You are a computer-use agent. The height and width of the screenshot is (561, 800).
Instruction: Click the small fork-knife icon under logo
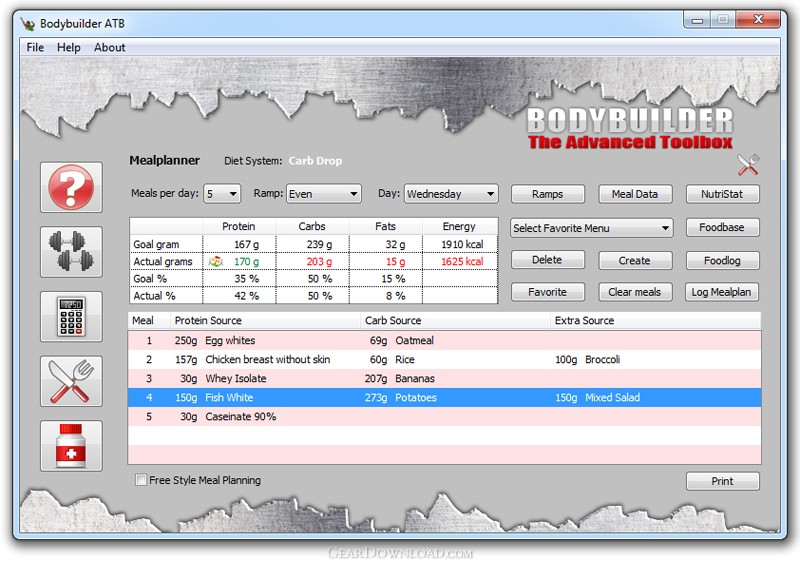click(x=748, y=165)
